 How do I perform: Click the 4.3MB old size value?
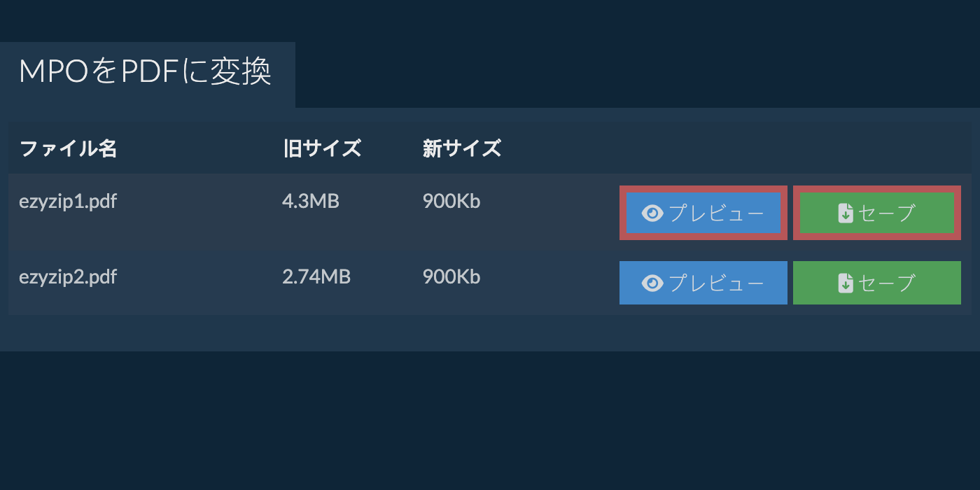[310, 202]
